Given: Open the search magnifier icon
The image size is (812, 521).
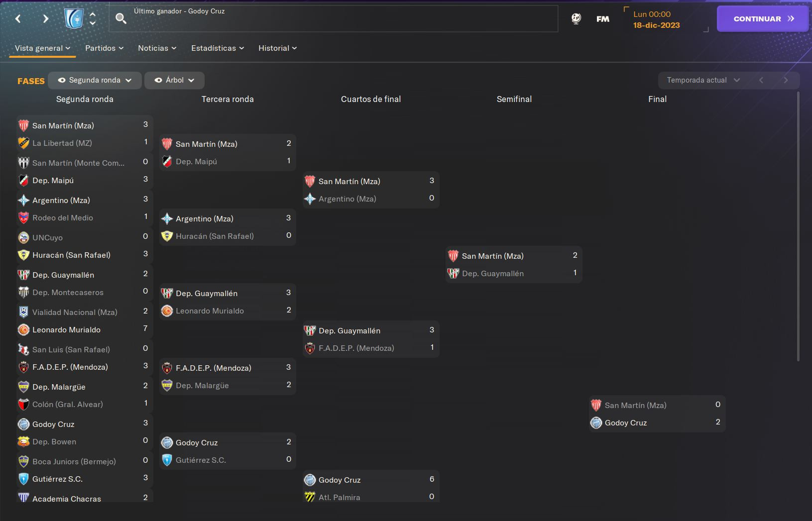Looking at the screenshot, I should click(x=121, y=19).
